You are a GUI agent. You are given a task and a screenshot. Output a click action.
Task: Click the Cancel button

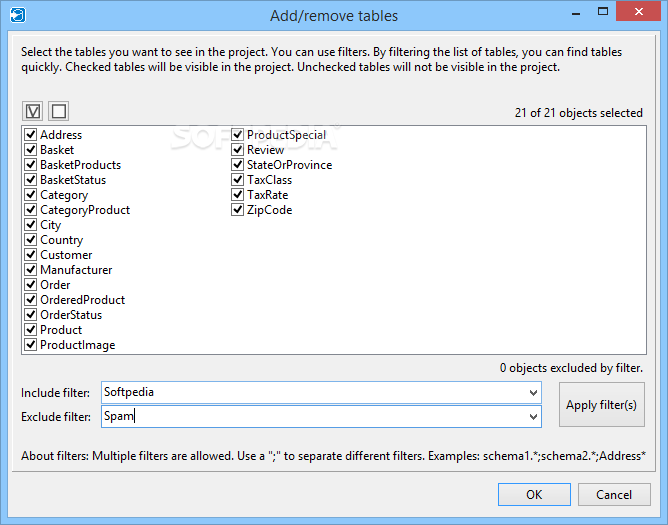tap(614, 494)
